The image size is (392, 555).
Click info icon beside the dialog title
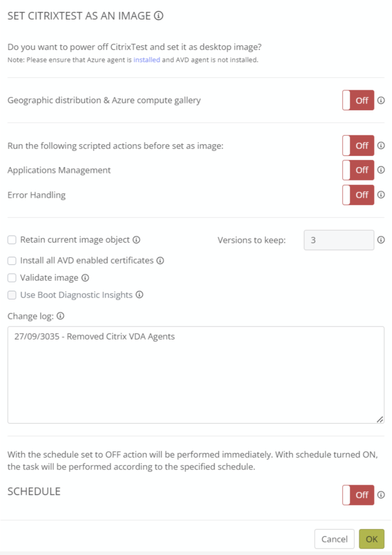coord(158,16)
